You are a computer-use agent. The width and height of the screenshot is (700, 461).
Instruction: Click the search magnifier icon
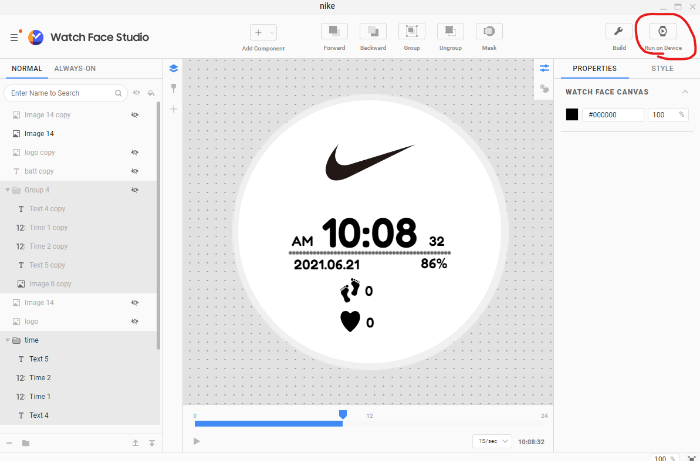[x=118, y=93]
